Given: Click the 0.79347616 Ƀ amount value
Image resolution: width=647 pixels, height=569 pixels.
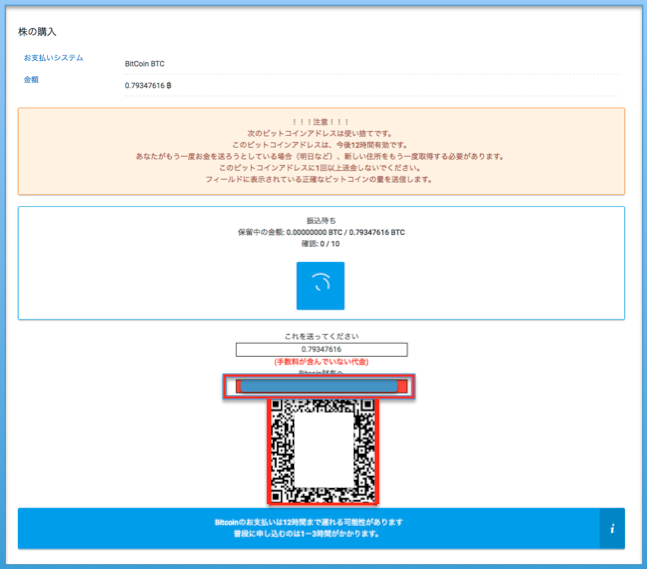Looking at the screenshot, I should [148, 85].
